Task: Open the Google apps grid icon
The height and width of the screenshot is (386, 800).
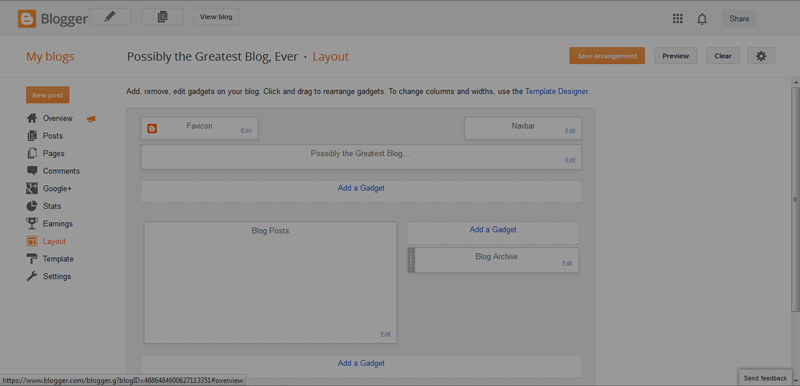Action: (678, 19)
